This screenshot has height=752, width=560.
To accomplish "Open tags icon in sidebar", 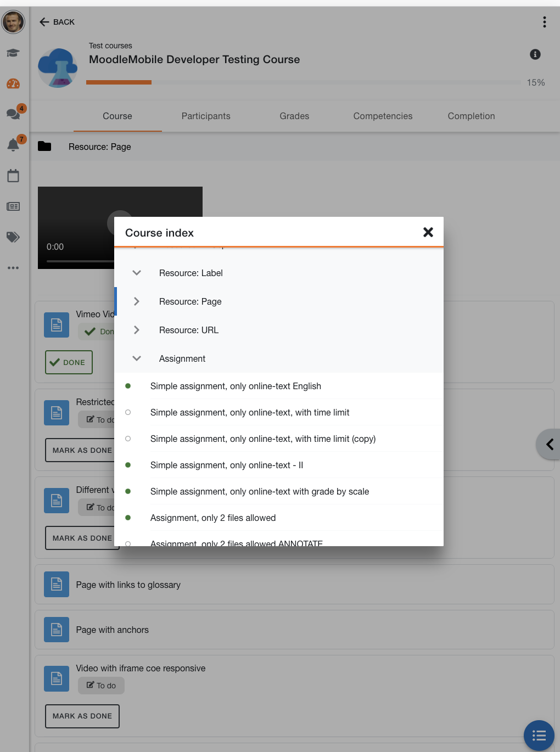I will pos(13,237).
